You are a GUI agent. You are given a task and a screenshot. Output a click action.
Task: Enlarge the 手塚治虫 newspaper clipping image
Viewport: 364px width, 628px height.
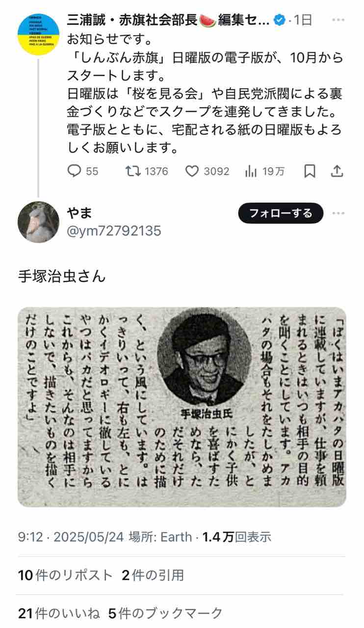click(x=182, y=400)
